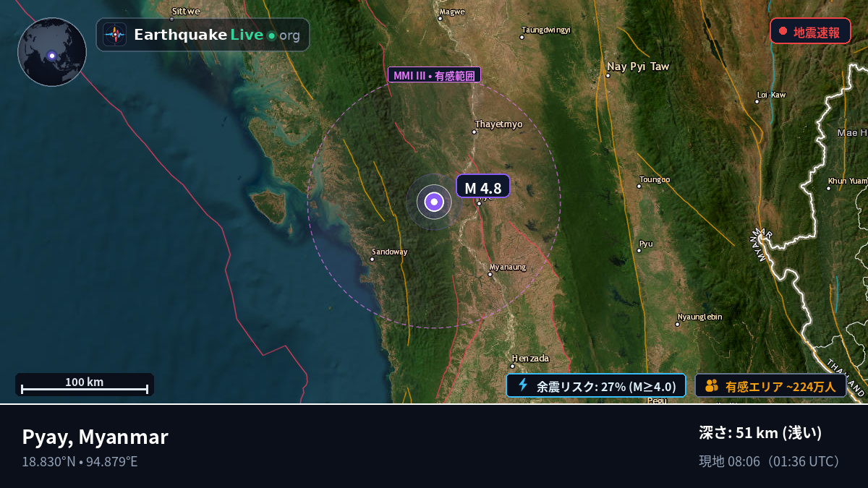The width and height of the screenshot is (868, 488).
Task: Click the Henzada city label
Action: click(531, 359)
